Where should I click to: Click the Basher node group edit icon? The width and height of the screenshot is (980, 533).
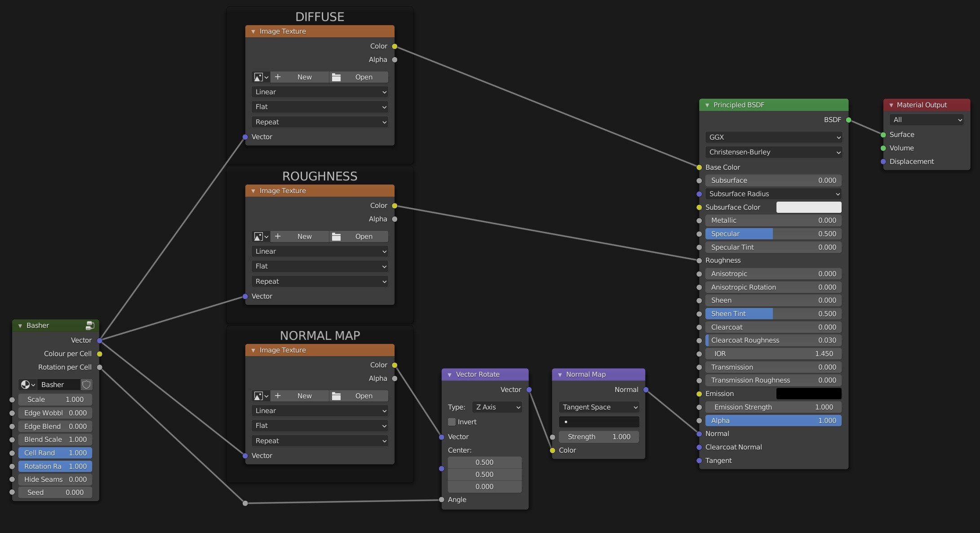point(90,326)
